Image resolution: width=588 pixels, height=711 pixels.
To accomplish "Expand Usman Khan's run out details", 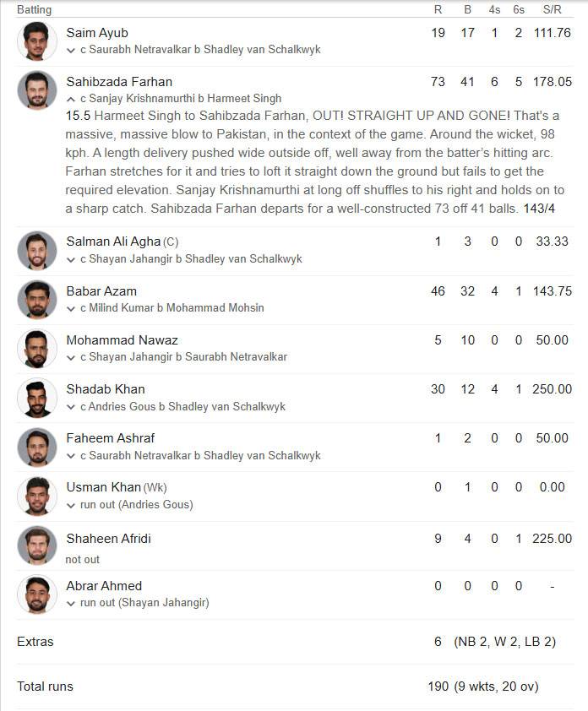I will point(71,505).
